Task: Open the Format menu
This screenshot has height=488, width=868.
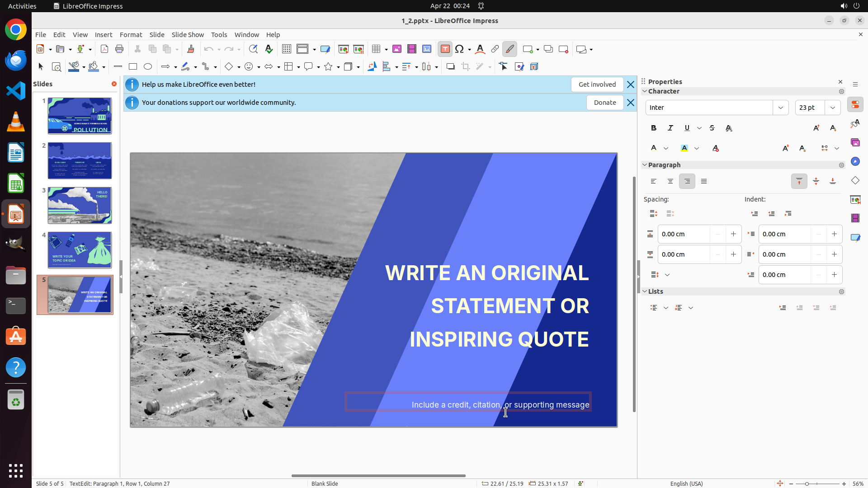Action: pos(131,35)
